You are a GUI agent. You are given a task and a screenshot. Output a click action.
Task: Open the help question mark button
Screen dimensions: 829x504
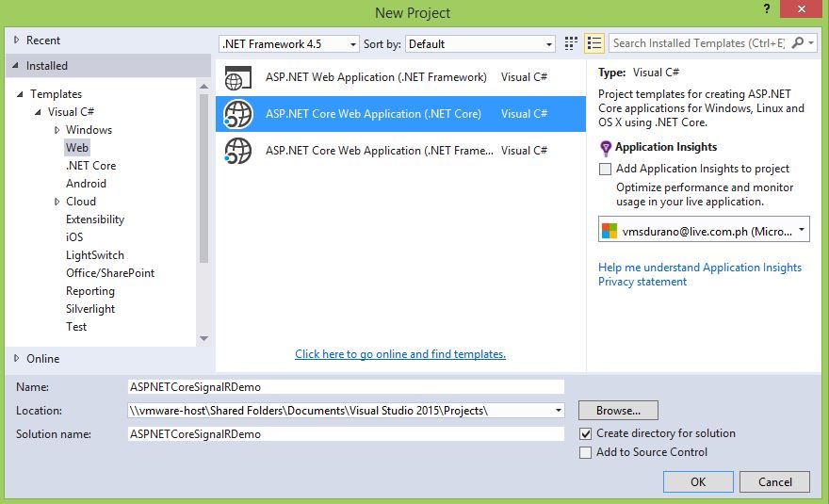click(767, 8)
